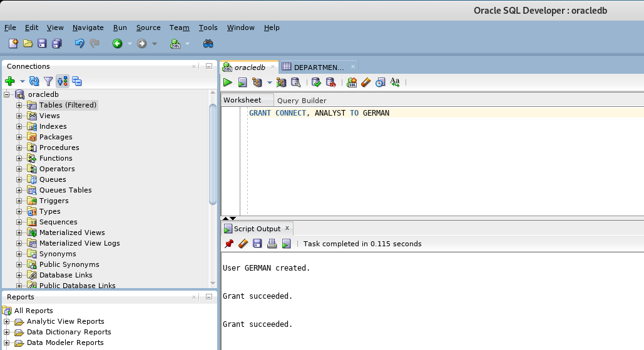644x350 pixels.
Task: Refresh the Connections tree
Action: tap(34, 81)
